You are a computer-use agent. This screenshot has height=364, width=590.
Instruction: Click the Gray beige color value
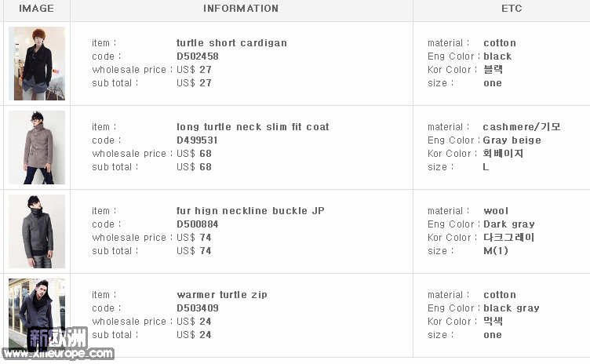512,140
